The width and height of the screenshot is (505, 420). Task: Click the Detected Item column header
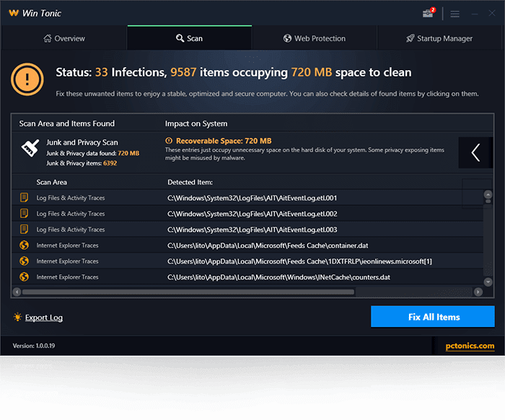[x=190, y=183]
